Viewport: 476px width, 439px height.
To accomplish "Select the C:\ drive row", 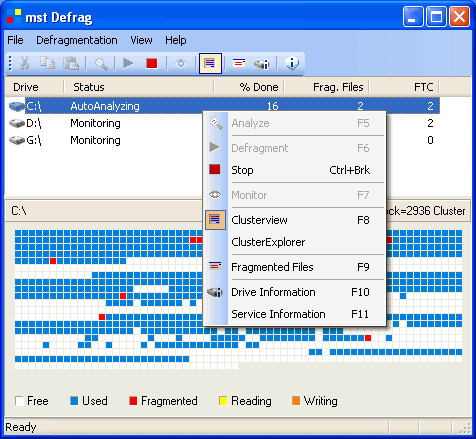I will (x=223, y=106).
